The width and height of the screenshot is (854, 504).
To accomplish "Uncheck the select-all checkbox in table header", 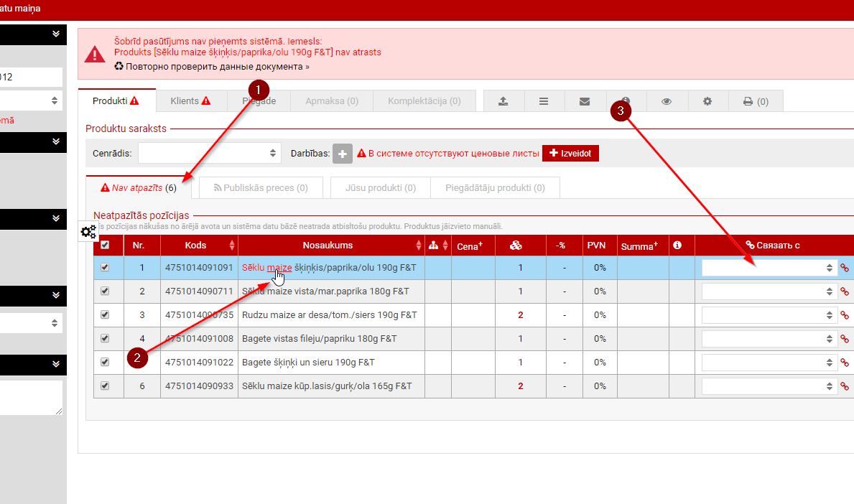I will pos(106,246).
